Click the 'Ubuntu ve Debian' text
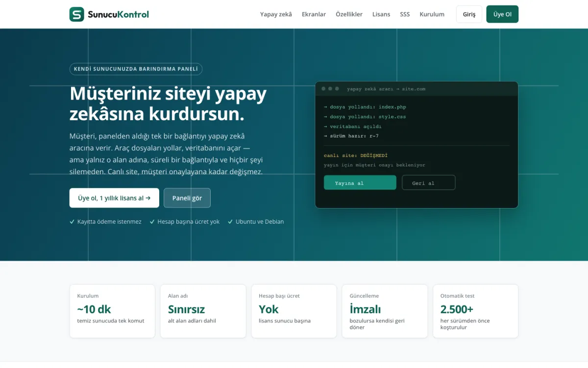 (260, 222)
